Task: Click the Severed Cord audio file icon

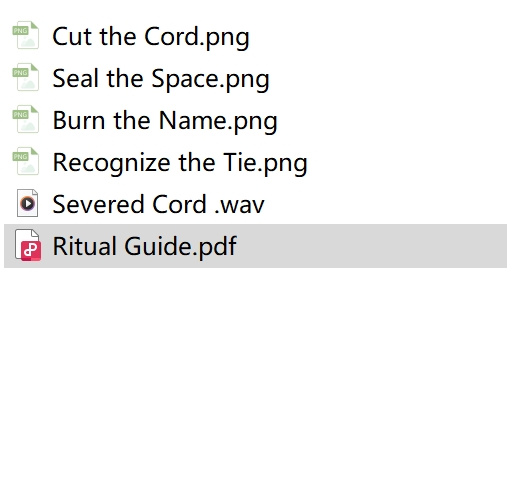Action: point(27,203)
